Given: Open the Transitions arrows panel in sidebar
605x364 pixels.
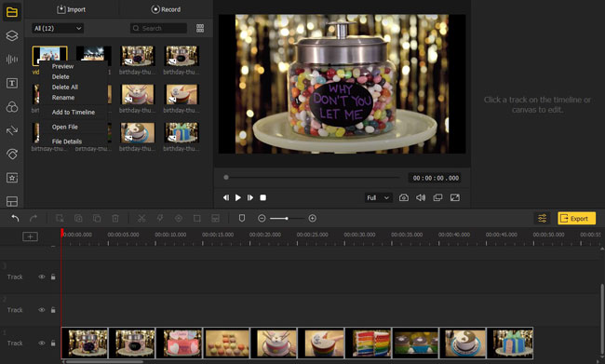Looking at the screenshot, I should pos(12,130).
